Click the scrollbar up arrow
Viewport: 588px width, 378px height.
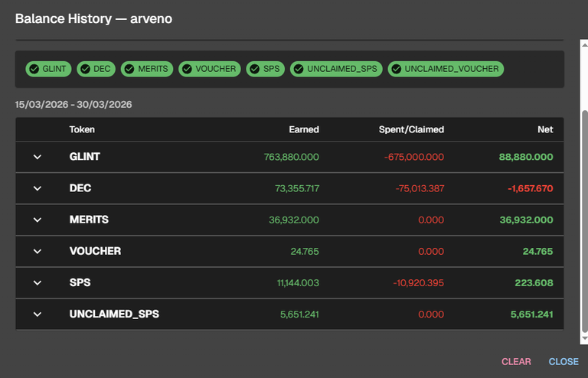point(584,44)
